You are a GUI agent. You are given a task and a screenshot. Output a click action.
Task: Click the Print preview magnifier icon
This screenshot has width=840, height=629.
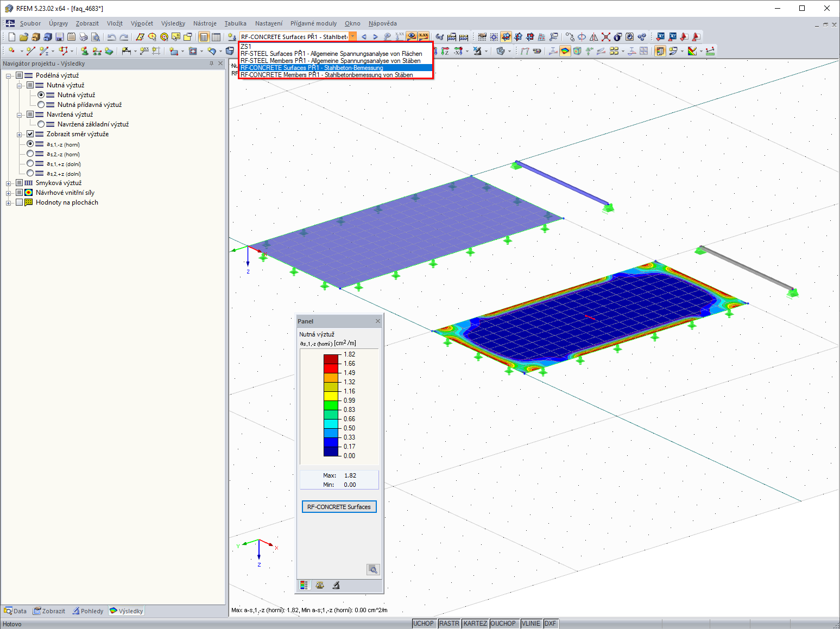[x=96, y=37]
